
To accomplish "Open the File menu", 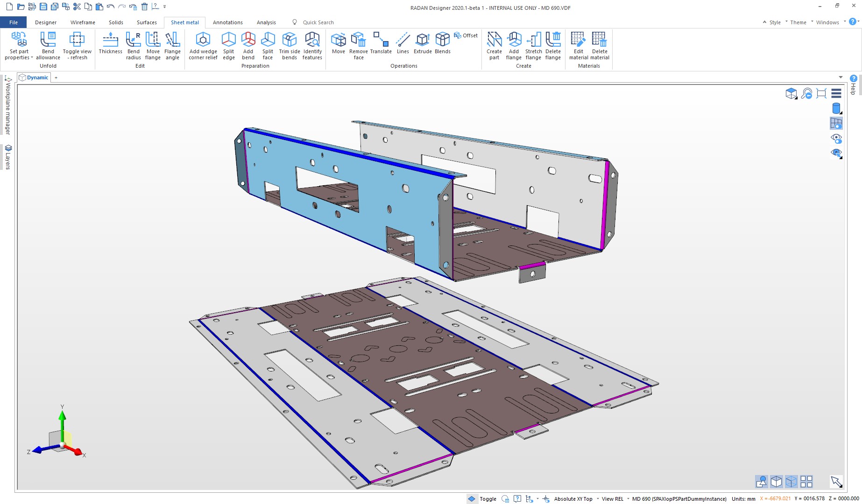I will [14, 22].
